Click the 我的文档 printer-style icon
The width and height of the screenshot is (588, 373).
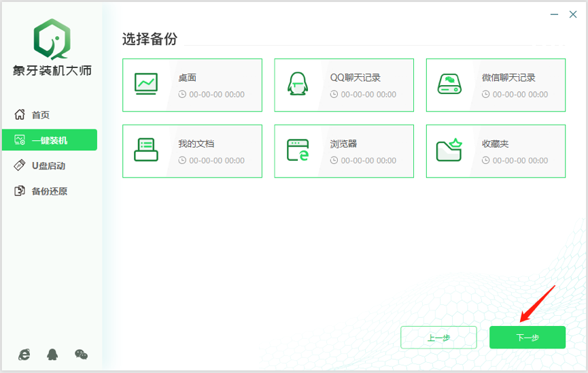[x=146, y=150]
